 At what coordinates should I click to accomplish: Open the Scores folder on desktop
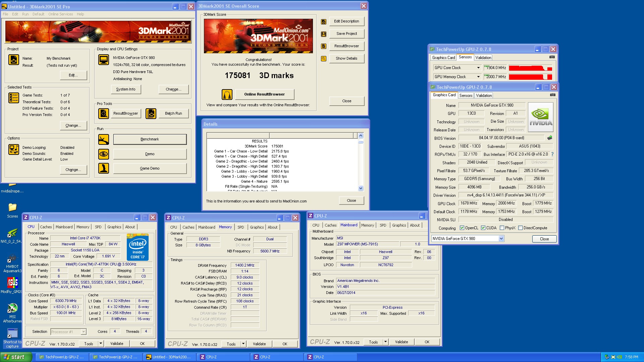pos(12,210)
